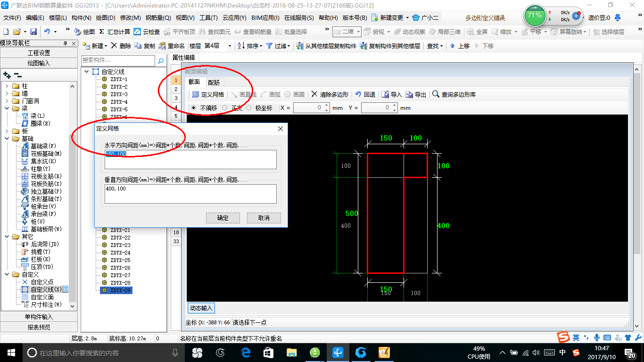Click 新建 to create new component
Viewport: 644px width, 362px height.
click(x=95, y=46)
